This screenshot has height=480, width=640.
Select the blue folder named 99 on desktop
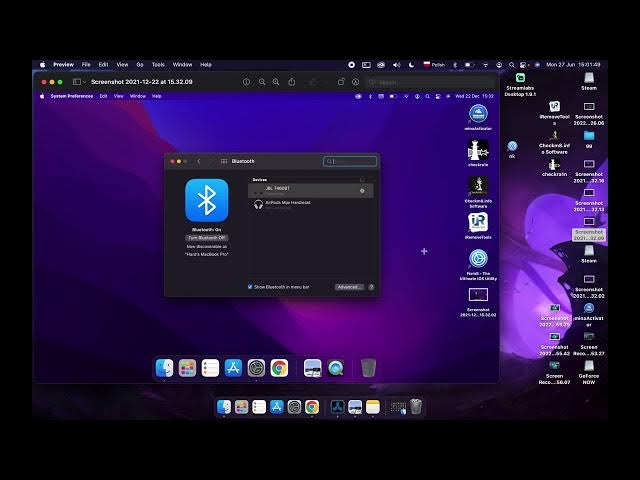tap(589, 139)
